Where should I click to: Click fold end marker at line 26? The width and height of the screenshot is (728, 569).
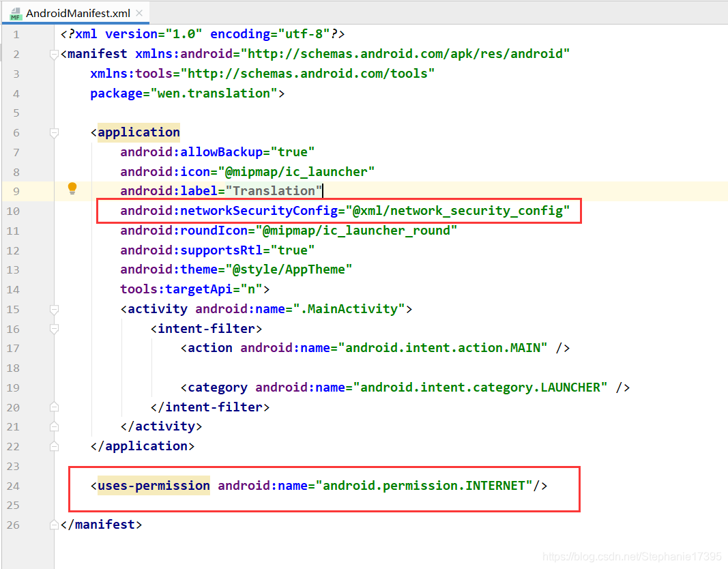[x=54, y=525]
